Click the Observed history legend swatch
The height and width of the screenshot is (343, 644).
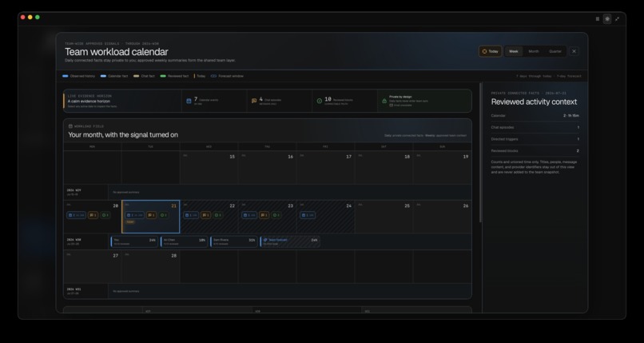[65, 76]
